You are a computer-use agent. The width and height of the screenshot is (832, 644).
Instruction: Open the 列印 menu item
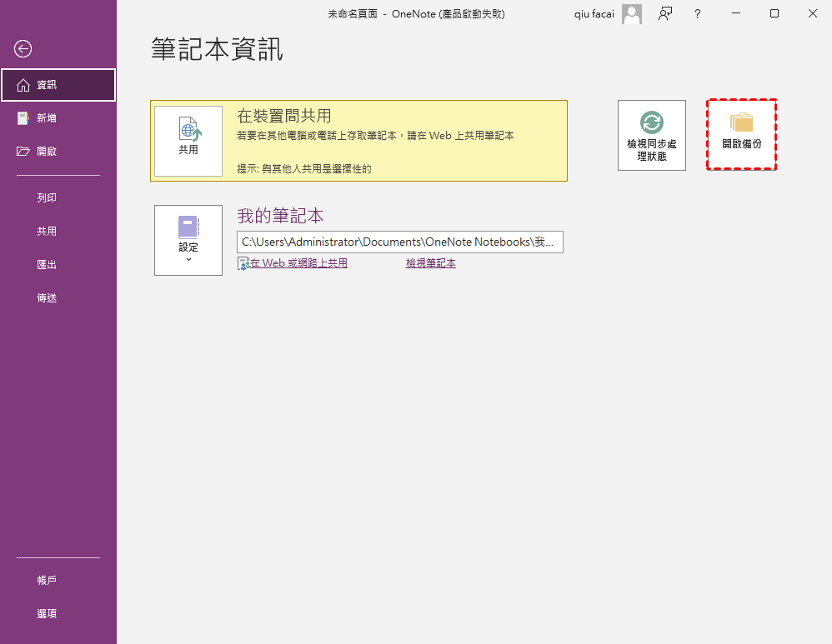(58, 198)
